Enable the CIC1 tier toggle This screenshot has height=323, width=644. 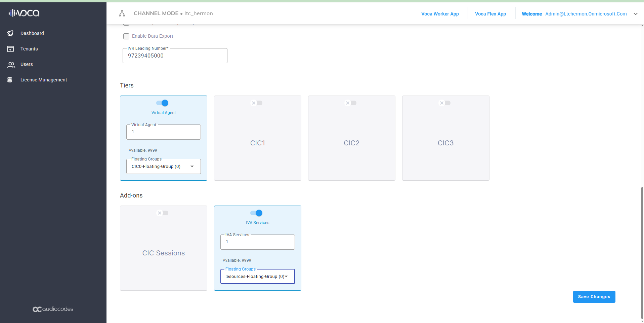coord(257,103)
